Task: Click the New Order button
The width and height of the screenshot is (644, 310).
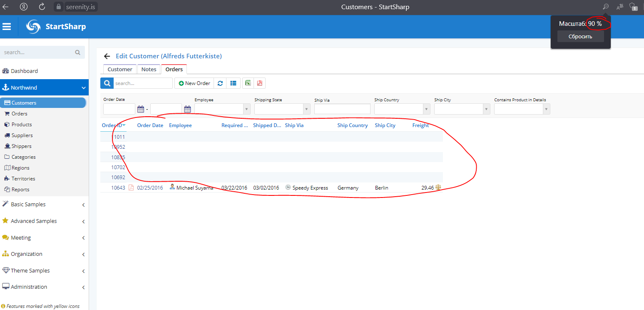Action: tap(194, 83)
